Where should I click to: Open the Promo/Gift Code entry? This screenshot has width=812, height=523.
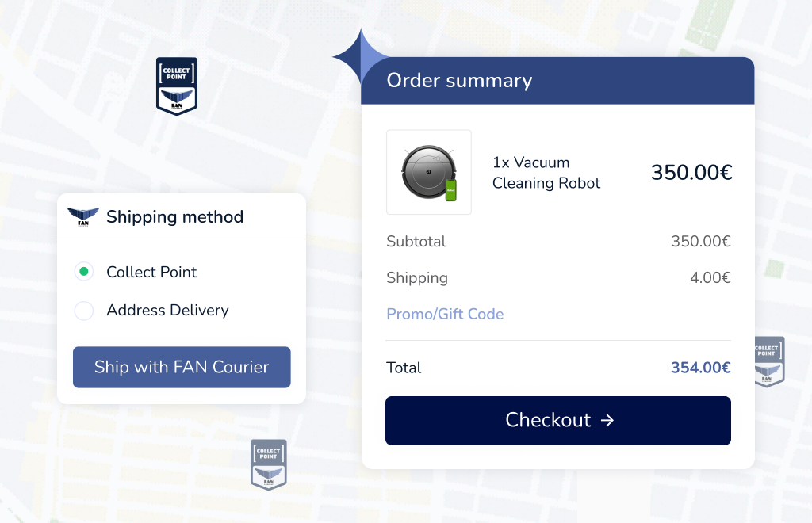(x=445, y=314)
